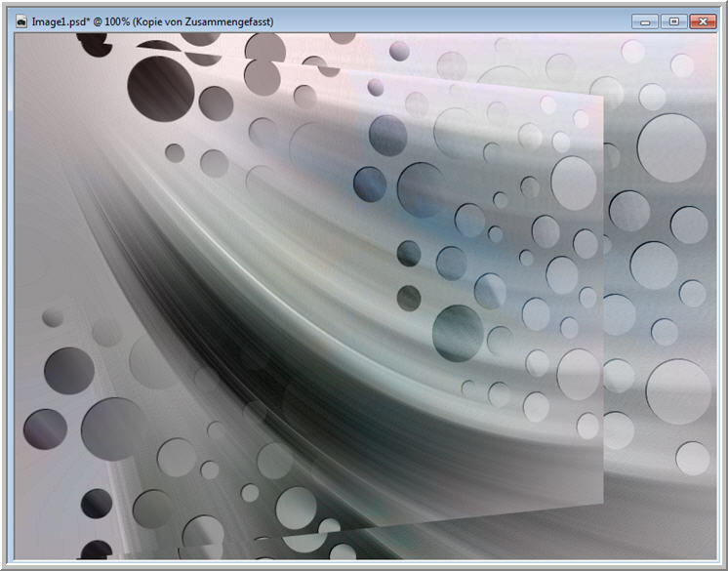This screenshot has height=571, width=728.
Task: Click the Image1.psd title bar text
Action: [x=153, y=21]
